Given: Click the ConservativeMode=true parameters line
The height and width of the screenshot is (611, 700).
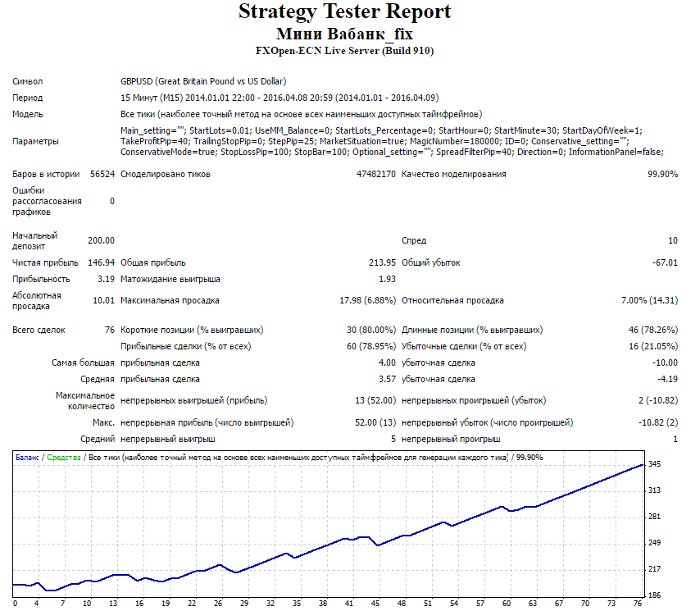Looking at the screenshot, I should (392, 152).
